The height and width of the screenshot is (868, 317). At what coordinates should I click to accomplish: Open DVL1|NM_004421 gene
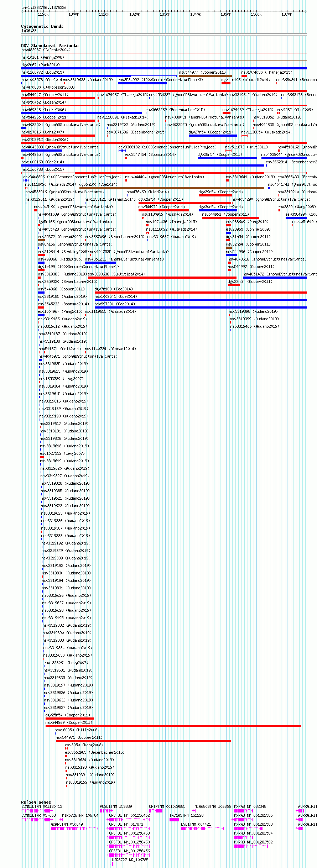[x=196, y=825]
